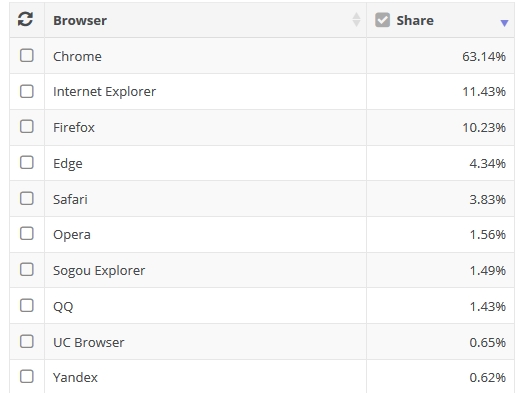The height and width of the screenshot is (393, 526).
Task: Click the Firefox 10.23% share value
Action: [484, 127]
